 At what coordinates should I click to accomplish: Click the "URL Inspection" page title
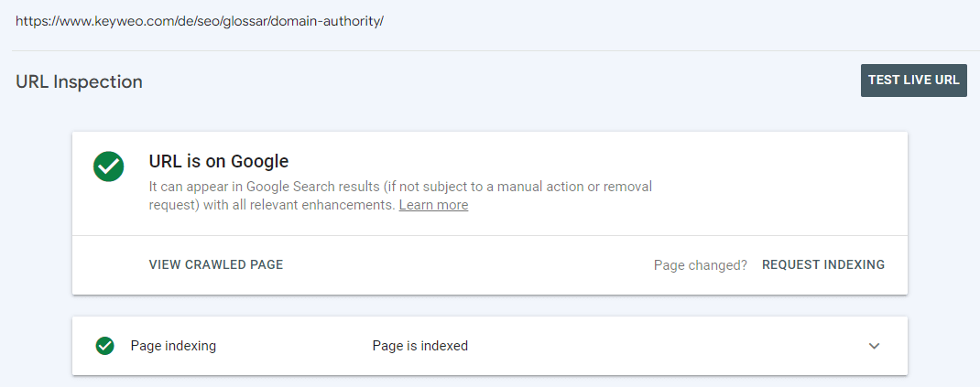pyautogui.click(x=80, y=81)
